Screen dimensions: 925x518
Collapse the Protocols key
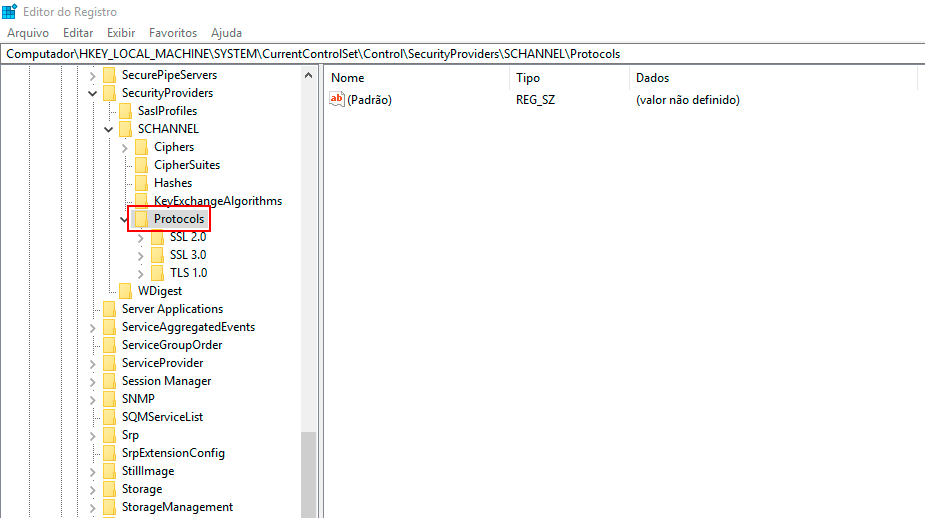(123, 219)
